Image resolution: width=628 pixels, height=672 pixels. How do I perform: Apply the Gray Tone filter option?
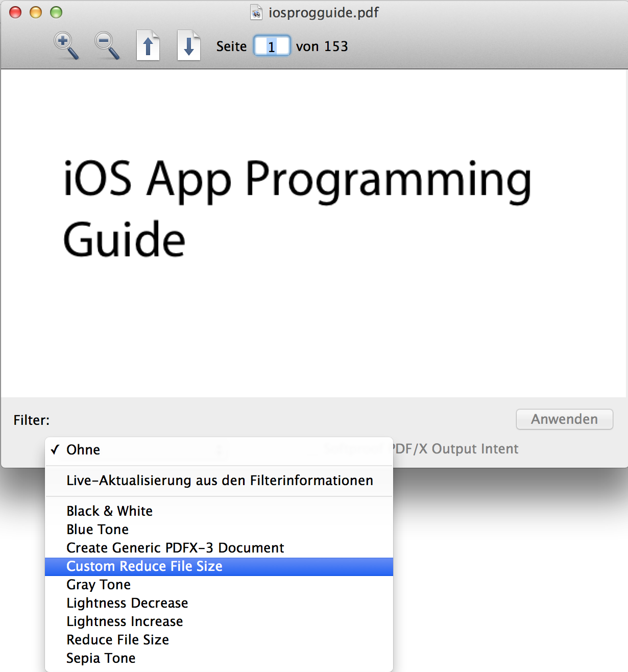click(219, 585)
